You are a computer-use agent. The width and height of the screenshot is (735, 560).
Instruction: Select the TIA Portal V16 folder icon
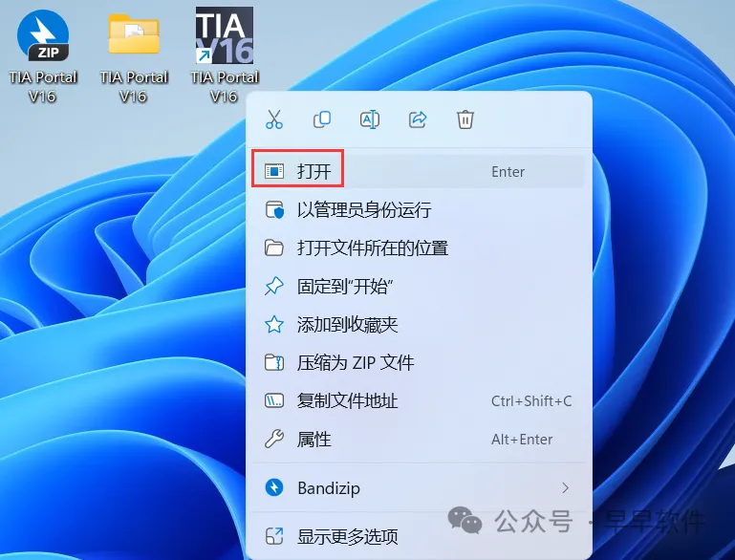point(134,33)
